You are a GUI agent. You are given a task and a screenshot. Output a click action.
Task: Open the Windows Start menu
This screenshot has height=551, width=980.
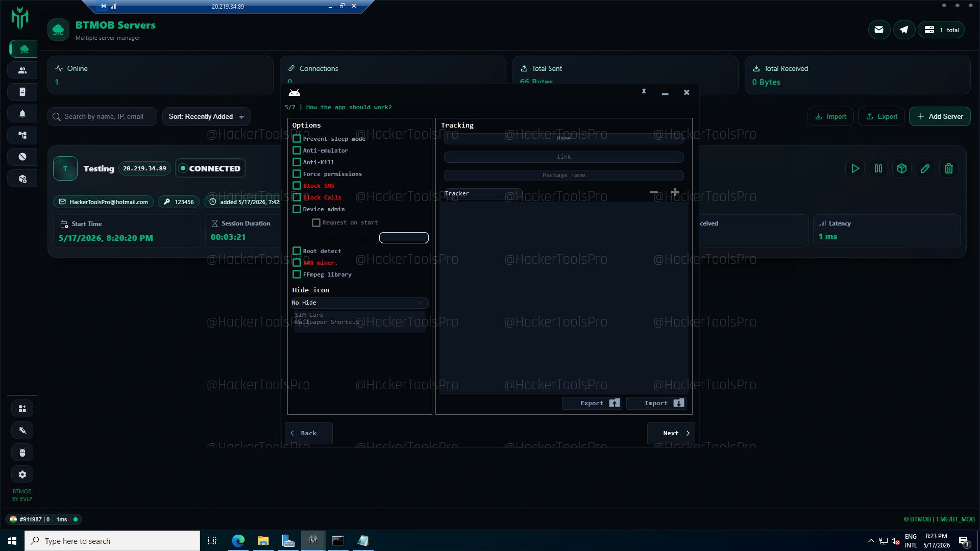coord(12,541)
